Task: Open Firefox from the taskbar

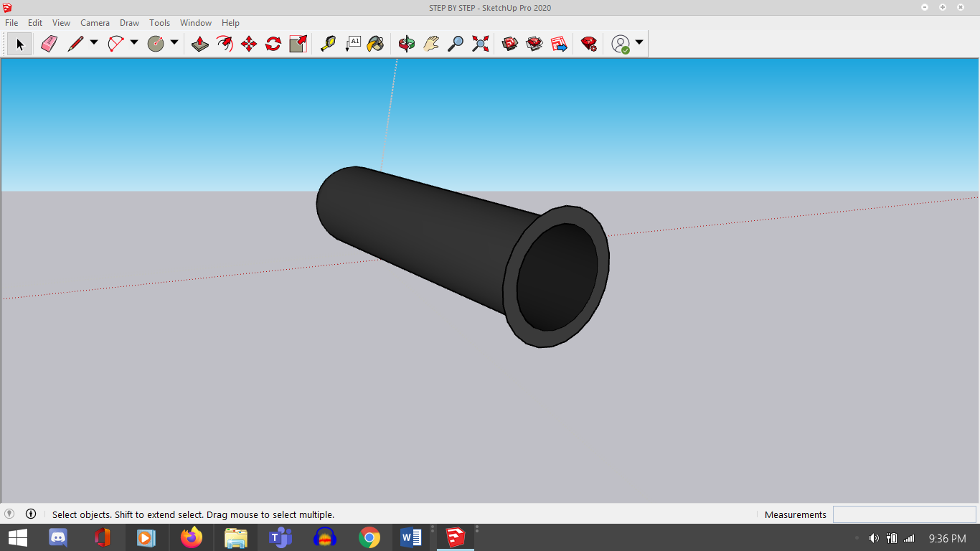Action: pos(192,537)
